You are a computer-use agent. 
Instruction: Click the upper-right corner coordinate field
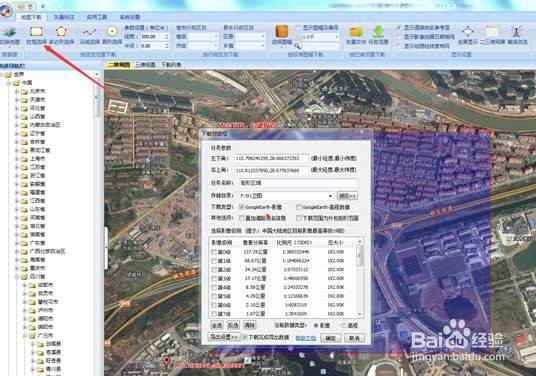coord(272,170)
